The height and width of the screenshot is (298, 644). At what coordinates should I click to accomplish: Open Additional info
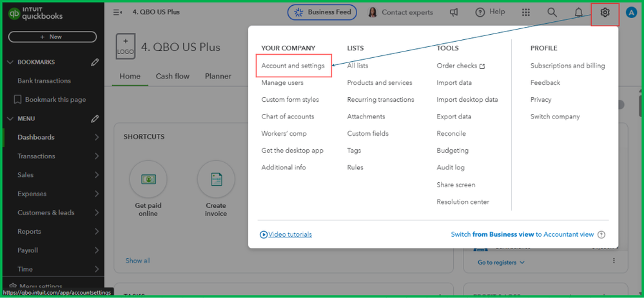coord(284,167)
